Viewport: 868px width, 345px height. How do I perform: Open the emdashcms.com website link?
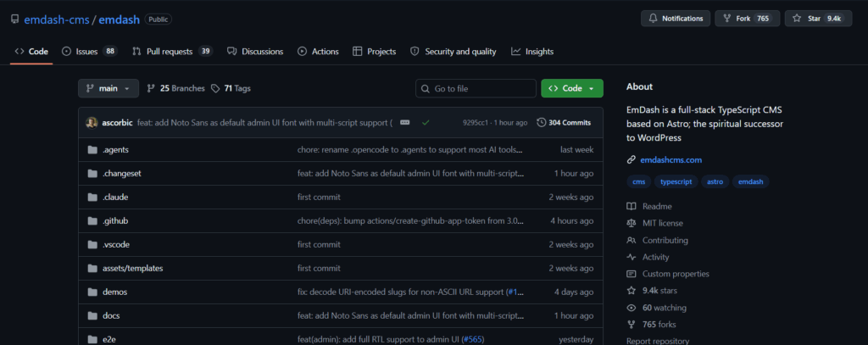[x=671, y=160]
